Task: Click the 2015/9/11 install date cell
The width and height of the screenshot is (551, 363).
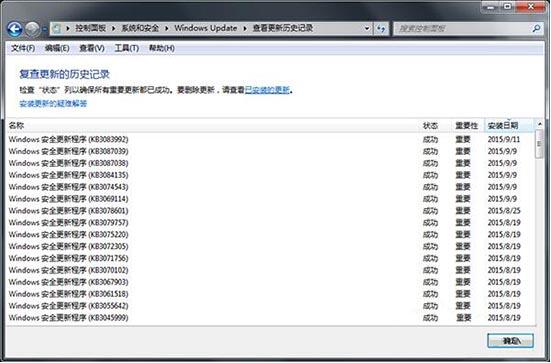Action: (504, 140)
